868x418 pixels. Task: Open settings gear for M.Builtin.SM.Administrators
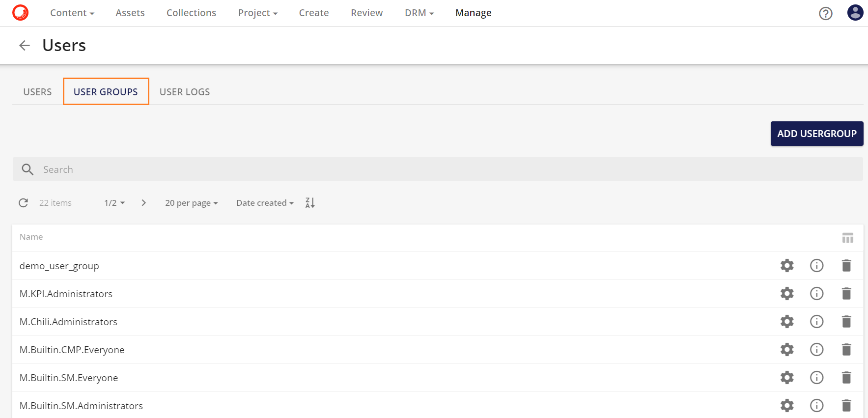point(787,406)
